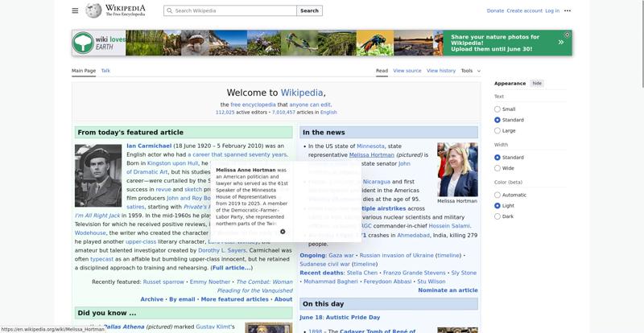This screenshot has width=644, height=333.
Task: Click the Wikipedia globe logo
Action: point(93,10)
